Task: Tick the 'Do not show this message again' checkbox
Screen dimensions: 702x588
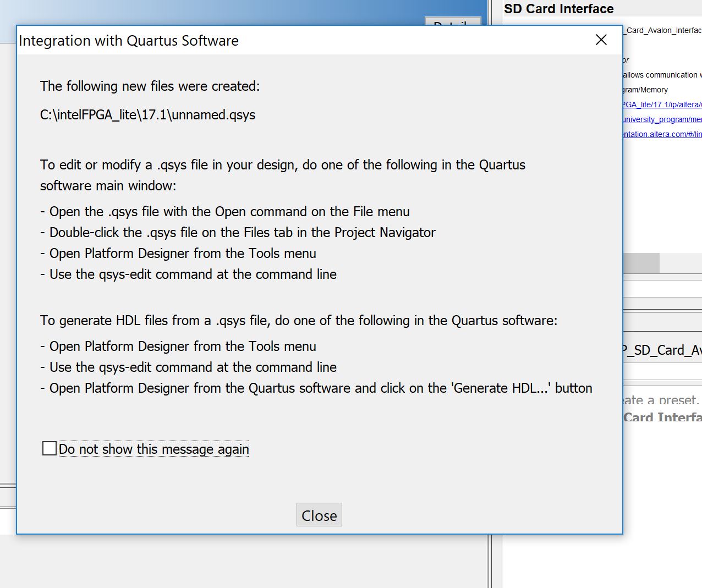Action: (50, 448)
